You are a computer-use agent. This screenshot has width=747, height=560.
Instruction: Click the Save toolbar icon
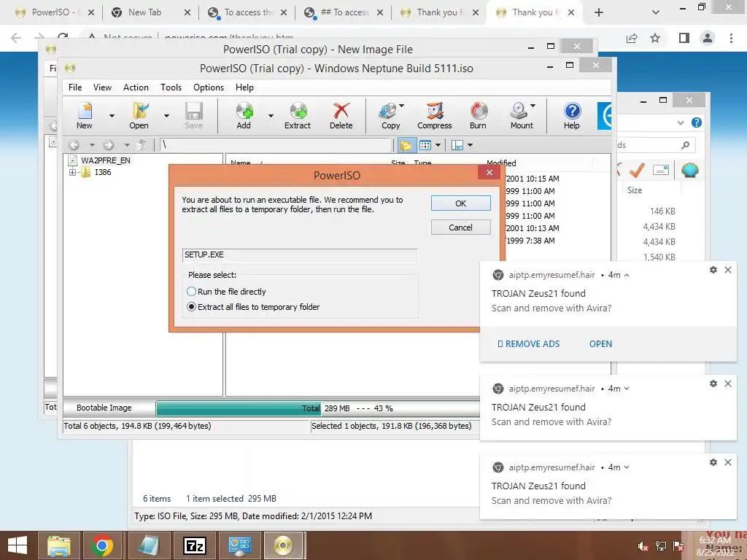click(x=193, y=115)
